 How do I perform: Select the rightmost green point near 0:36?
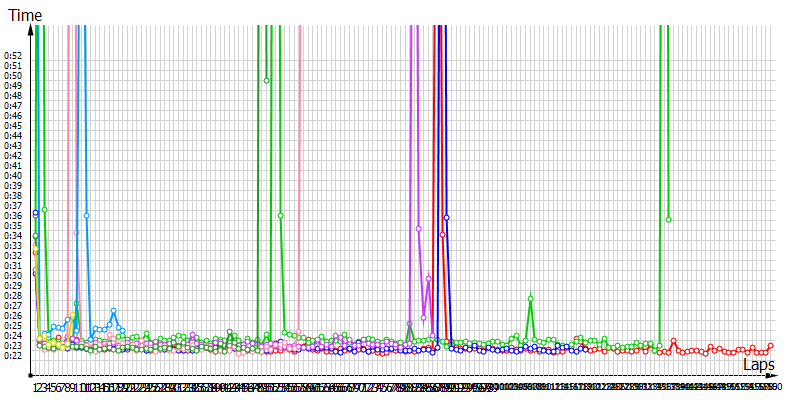(668, 220)
